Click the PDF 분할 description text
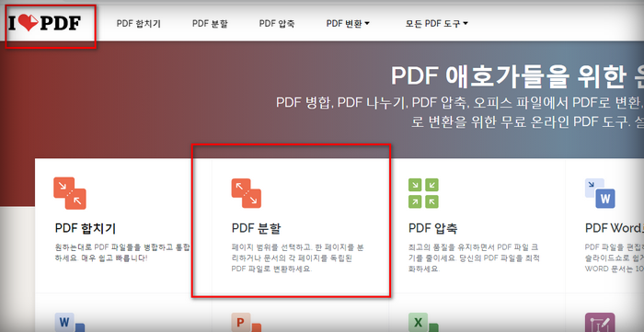Screen dimensions: 644x332 (x=298, y=258)
